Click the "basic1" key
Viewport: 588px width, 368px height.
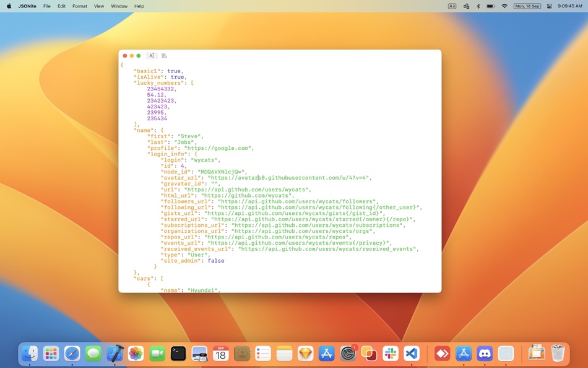pos(147,71)
